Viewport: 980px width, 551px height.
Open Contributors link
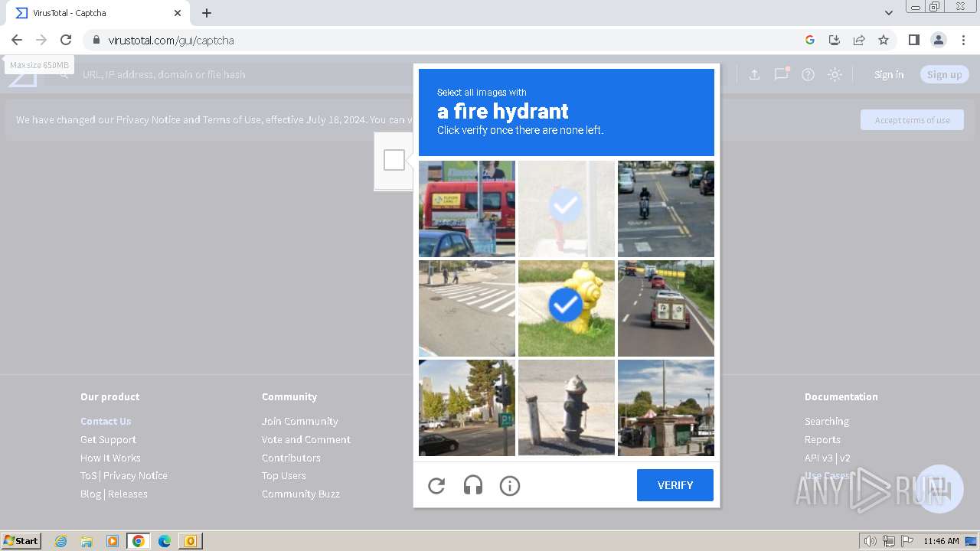[291, 458]
